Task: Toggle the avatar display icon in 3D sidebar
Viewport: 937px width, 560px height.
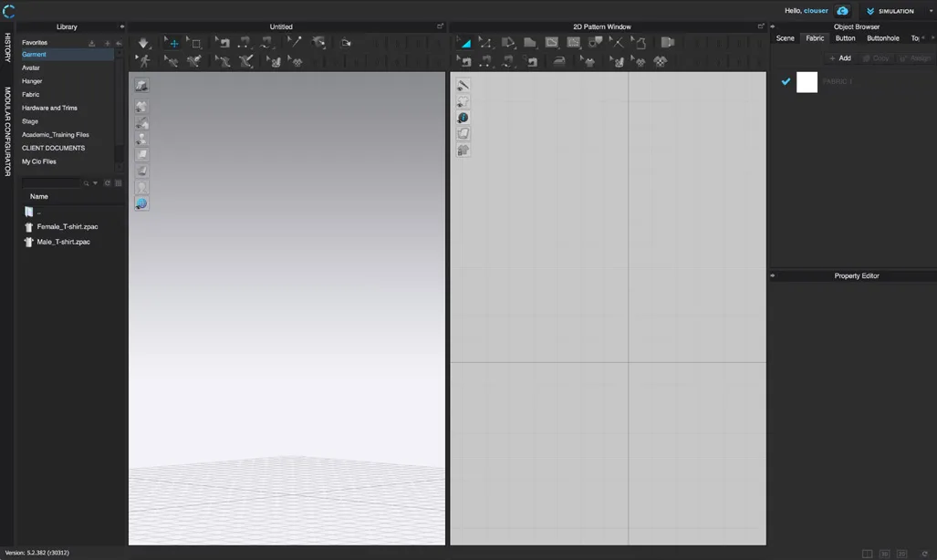Action: point(141,139)
